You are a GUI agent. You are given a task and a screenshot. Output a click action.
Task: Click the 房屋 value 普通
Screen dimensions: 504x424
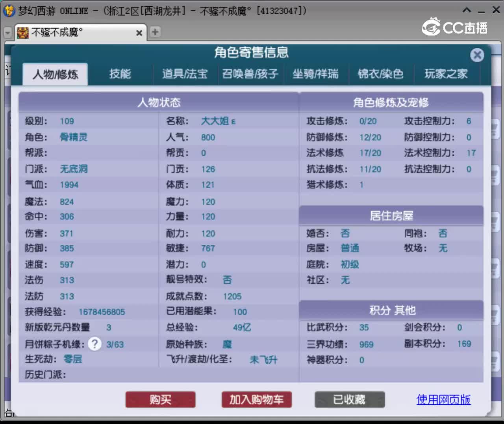point(350,248)
